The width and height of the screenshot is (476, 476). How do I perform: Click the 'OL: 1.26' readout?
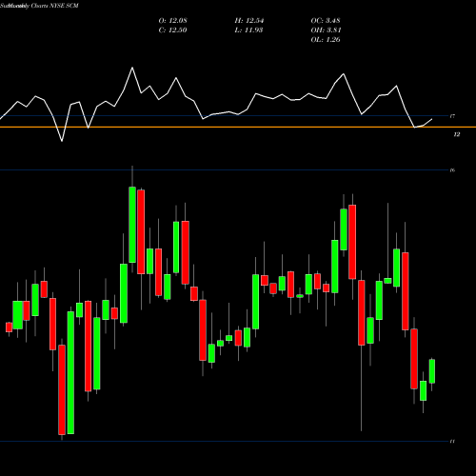(x=326, y=40)
